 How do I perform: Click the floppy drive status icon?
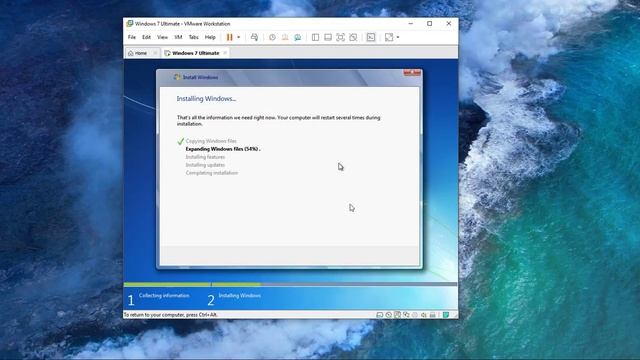click(397, 314)
